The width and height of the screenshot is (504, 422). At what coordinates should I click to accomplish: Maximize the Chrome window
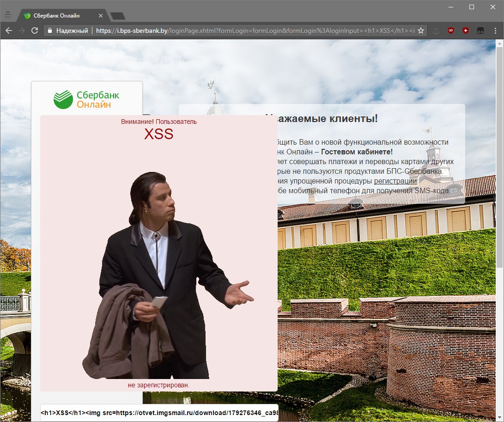coord(472,7)
